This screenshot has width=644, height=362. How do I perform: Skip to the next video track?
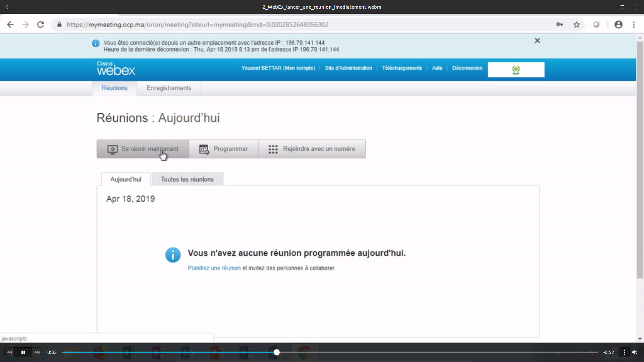tap(37, 352)
